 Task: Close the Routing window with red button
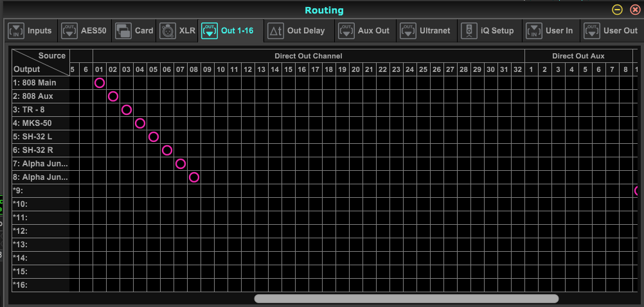pos(635,10)
